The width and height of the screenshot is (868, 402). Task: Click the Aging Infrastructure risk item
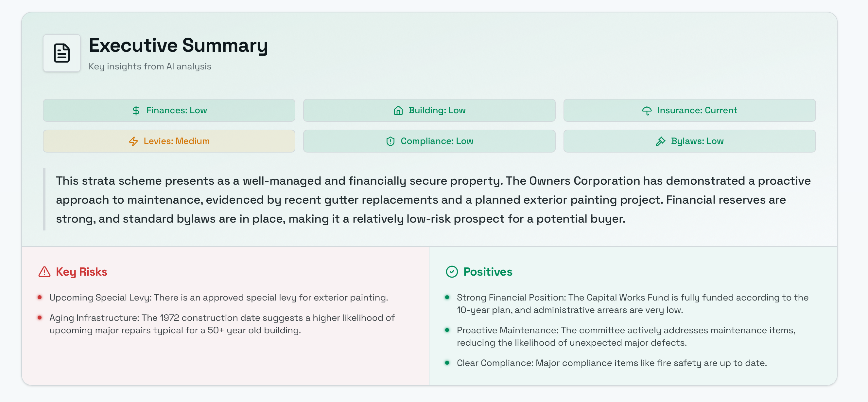(x=222, y=324)
